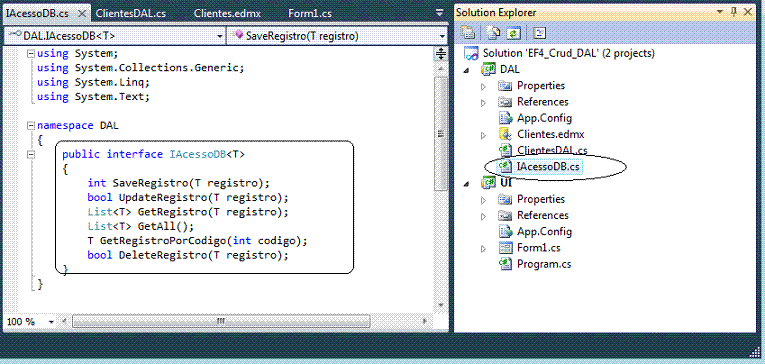Viewport: 765px width, 364px height.
Task: Click the editor split bar handle icon
Action: 441,54
